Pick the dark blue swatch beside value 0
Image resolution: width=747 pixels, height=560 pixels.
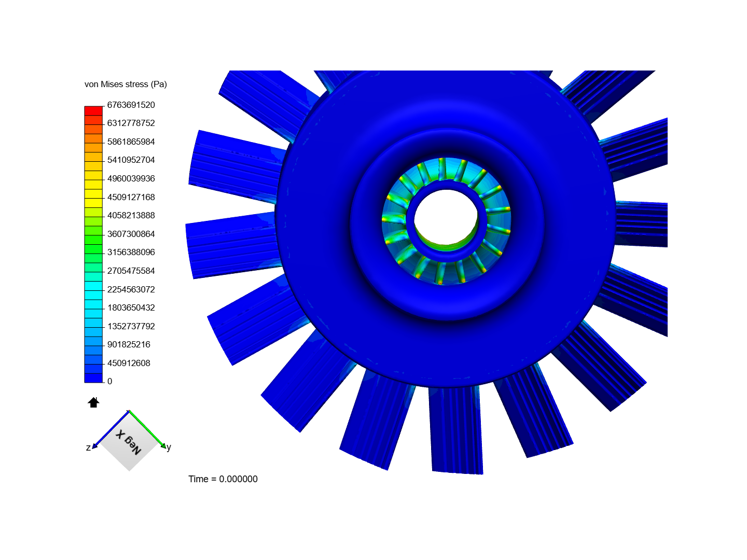click(94, 378)
